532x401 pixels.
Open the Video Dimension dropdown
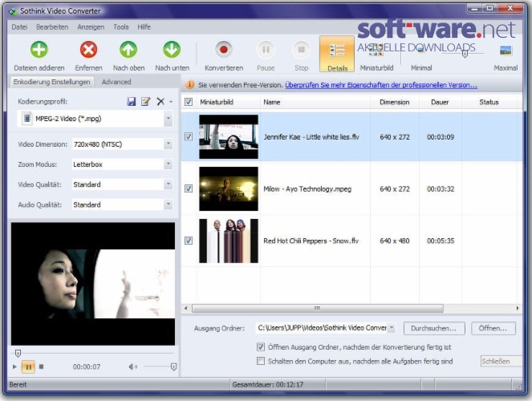[x=169, y=144]
